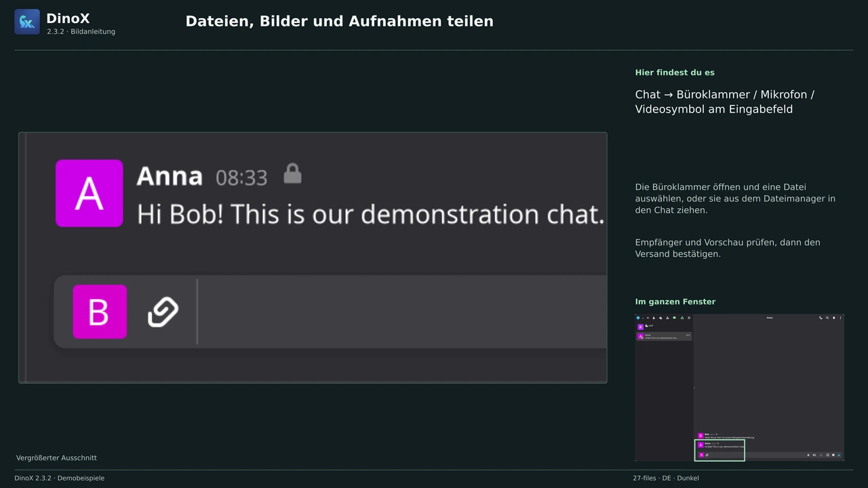Click the green chat bubble icon in the thumbnail sidebar

click(674, 318)
